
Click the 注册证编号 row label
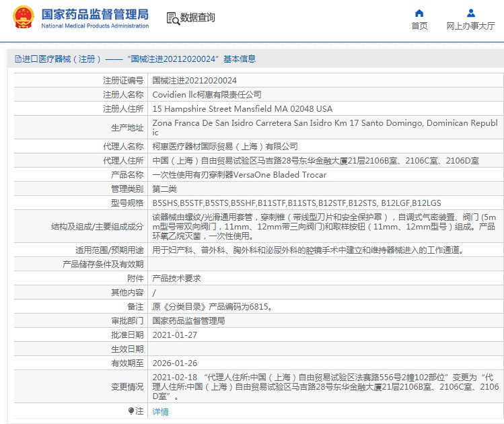pyautogui.click(x=123, y=80)
